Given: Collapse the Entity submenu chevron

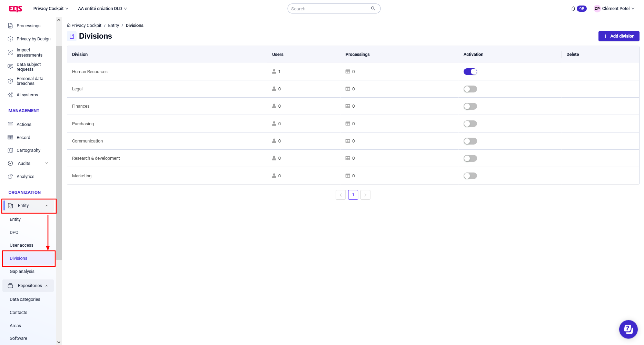Looking at the screenshot, I should pos(47,206).
